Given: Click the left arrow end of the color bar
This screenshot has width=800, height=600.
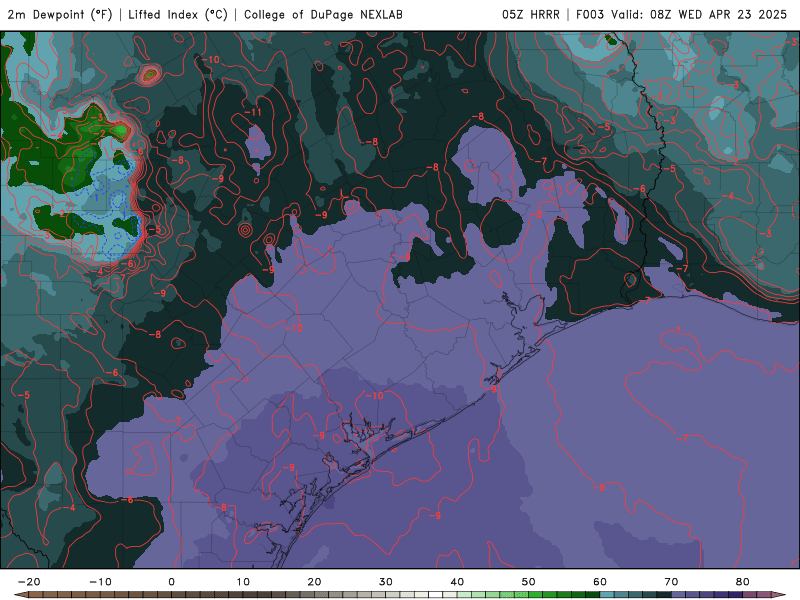Looking at the screenshot, I should [21, 595].
